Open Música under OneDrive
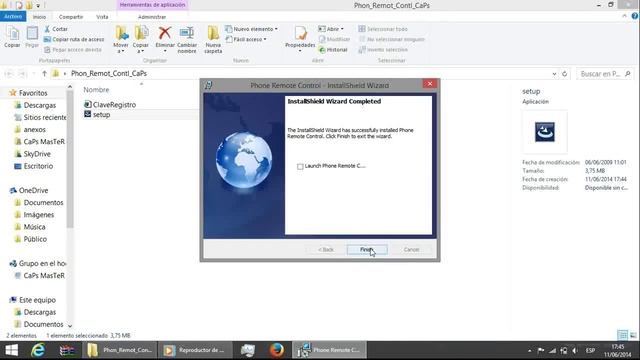The image size is (640, 360). (30, 227)
